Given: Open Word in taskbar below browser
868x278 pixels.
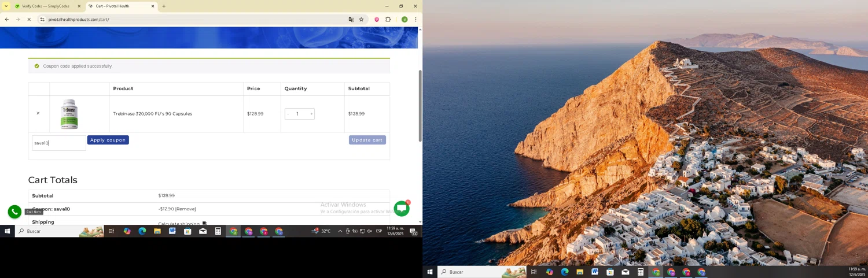Looking at the screenshot, I should (172, 231).
